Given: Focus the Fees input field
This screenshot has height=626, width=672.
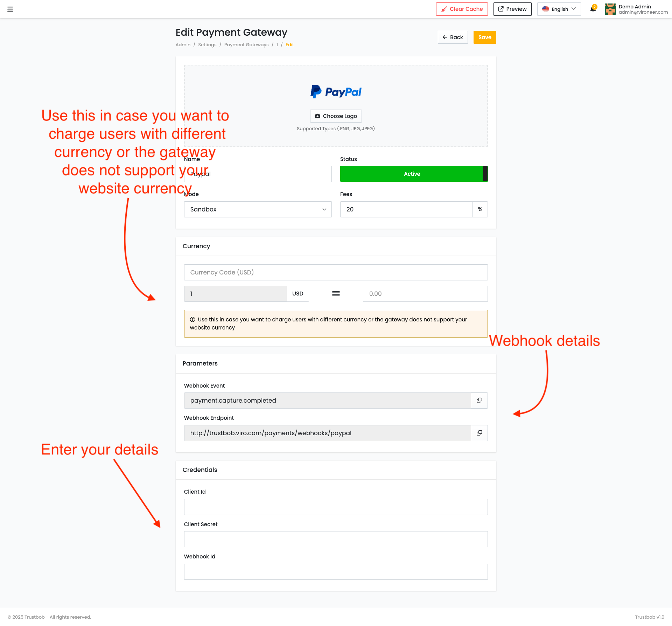Looking at the screenshot, I should click(x=406, y=209).
